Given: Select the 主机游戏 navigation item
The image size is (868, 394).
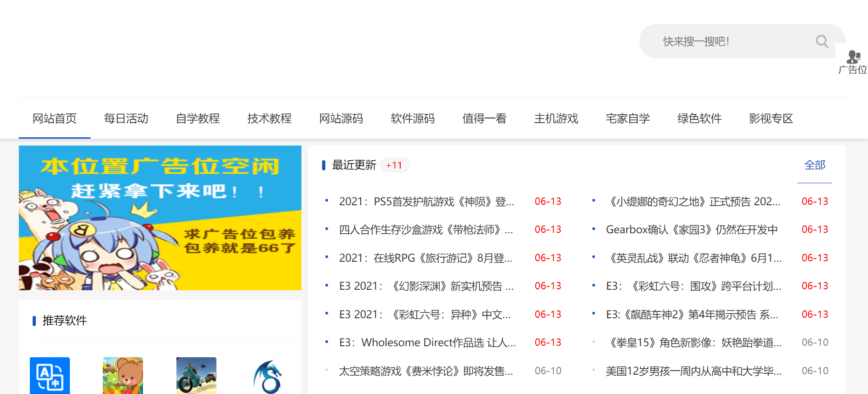Looking at the screenshot, I should coord(556,118).
